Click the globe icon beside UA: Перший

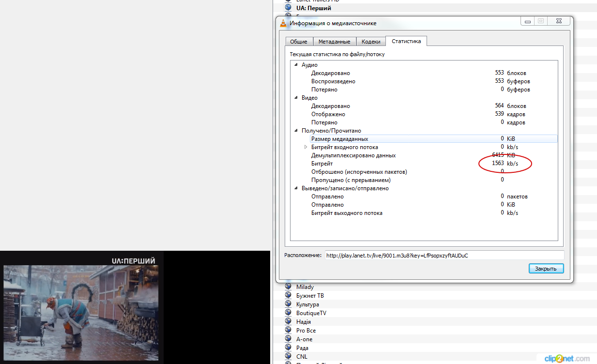(288, 8)
